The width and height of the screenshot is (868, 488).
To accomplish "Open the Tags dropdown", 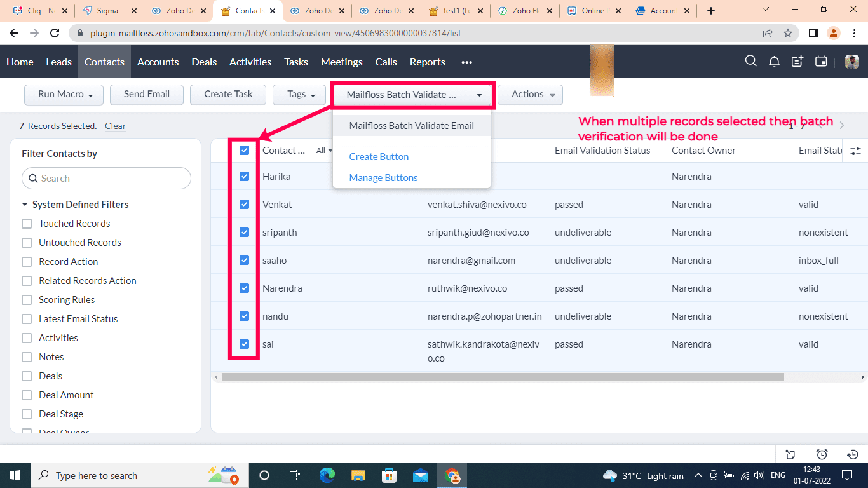I will [299, 95].
